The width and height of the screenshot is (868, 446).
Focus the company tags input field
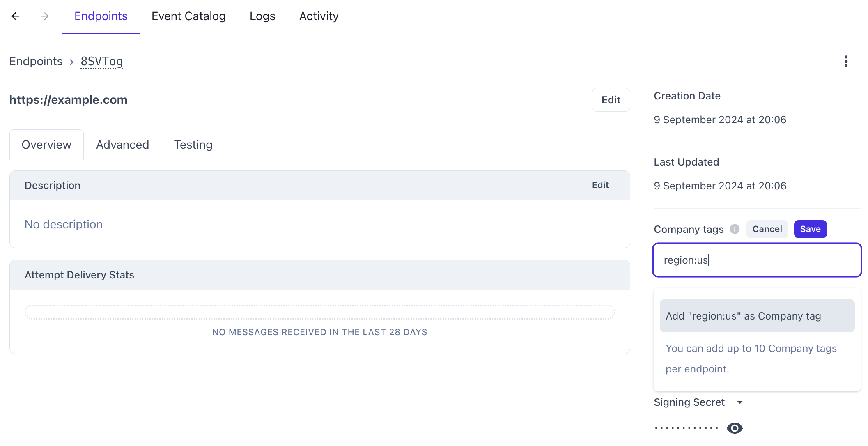point(756,260)
